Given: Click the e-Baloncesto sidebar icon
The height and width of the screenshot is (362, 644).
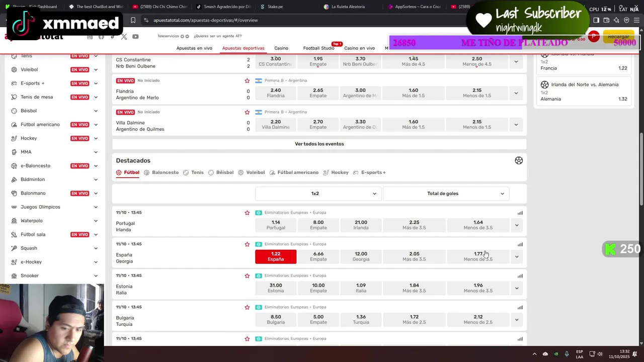Looking at the screenshot, I should (14, 166).
